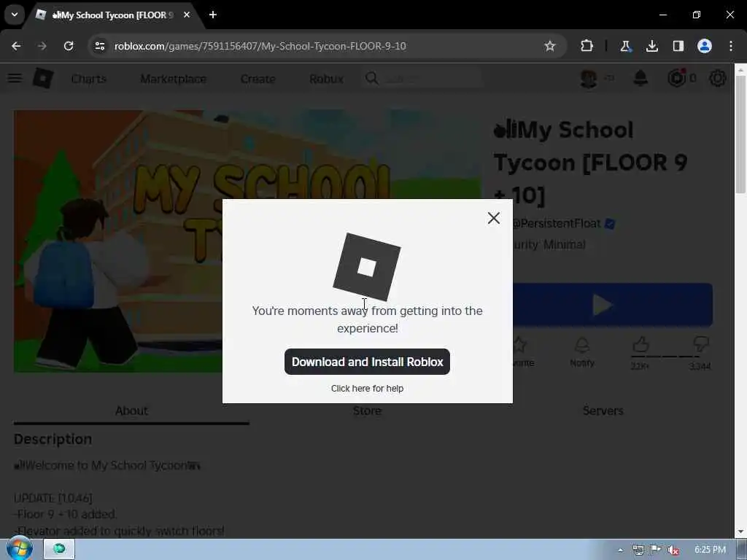
Task: Open the Create page
Action: 258,79
